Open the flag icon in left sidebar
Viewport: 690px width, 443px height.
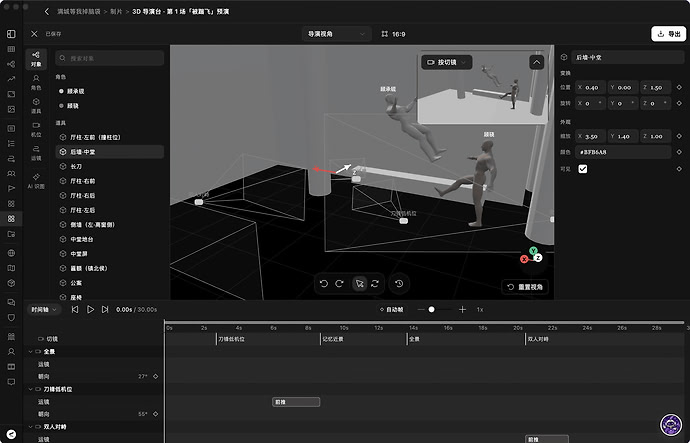coord(11,188)
